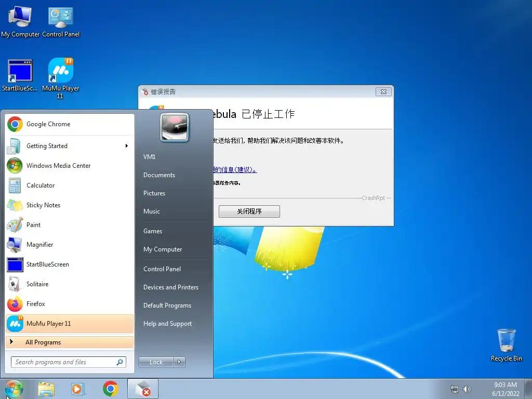Click the Lock button
The height and width of the screenshot is (399, 532).
click(156, 362)
